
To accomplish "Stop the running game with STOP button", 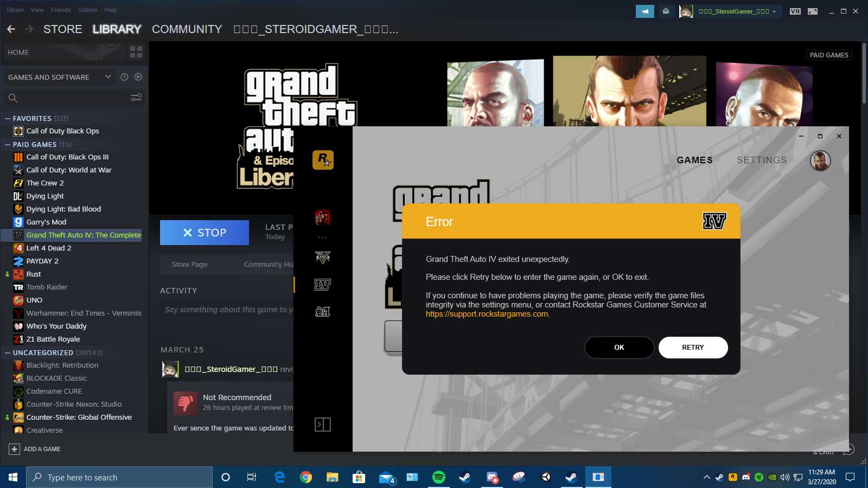I will point(205,233).
